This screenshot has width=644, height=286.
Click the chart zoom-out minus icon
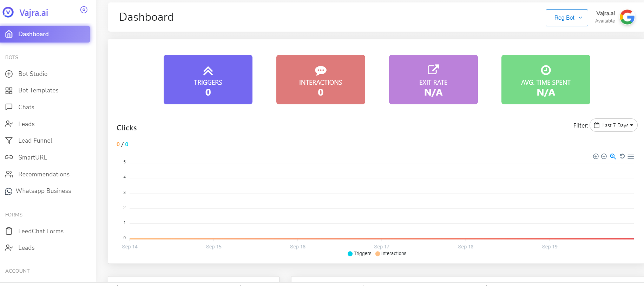604,156
